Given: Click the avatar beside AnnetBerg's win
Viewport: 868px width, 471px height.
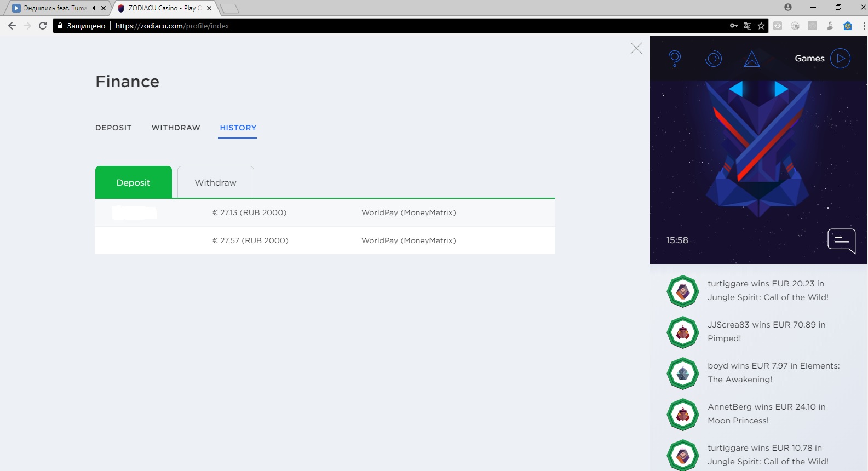Looking at the screenshot, I should (683, 415).
